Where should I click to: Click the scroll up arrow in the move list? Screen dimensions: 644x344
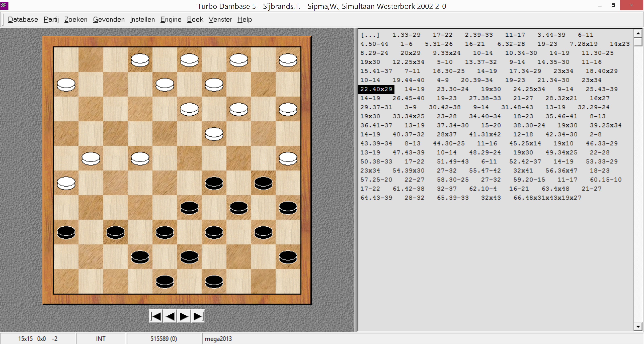click(x=638, y=33)
